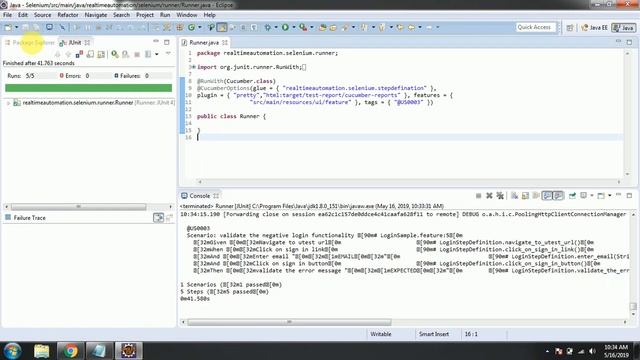Viewport: 640px width, 360px height.
Task: Open the Navigate menu
Action: (x=96, y=15)
